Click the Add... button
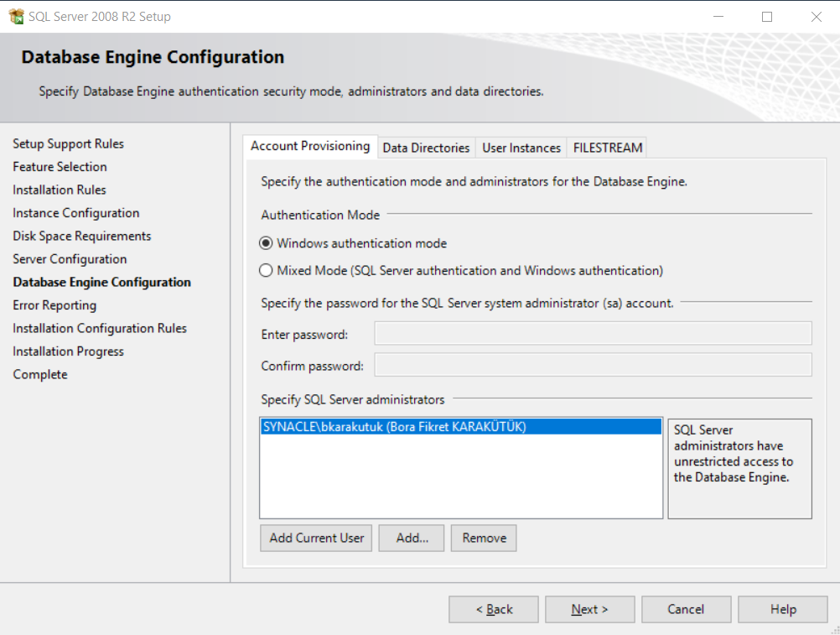This screenshot has width=840, height=635. point(412,538)
